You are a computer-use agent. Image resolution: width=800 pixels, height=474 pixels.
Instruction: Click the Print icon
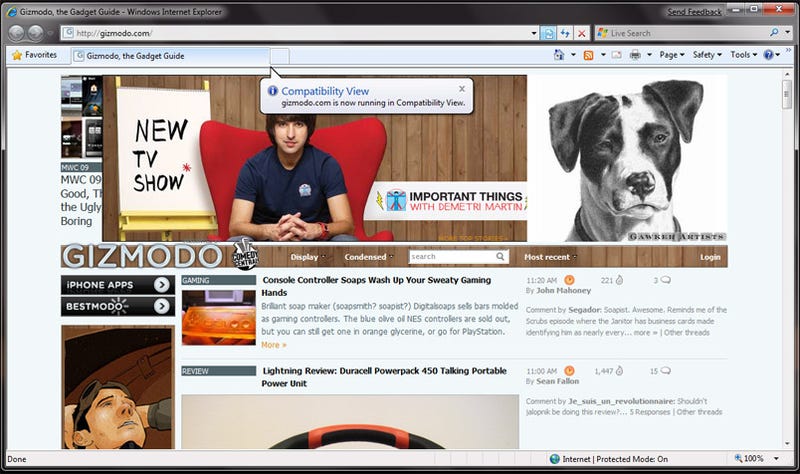click(x=635, y=55)
